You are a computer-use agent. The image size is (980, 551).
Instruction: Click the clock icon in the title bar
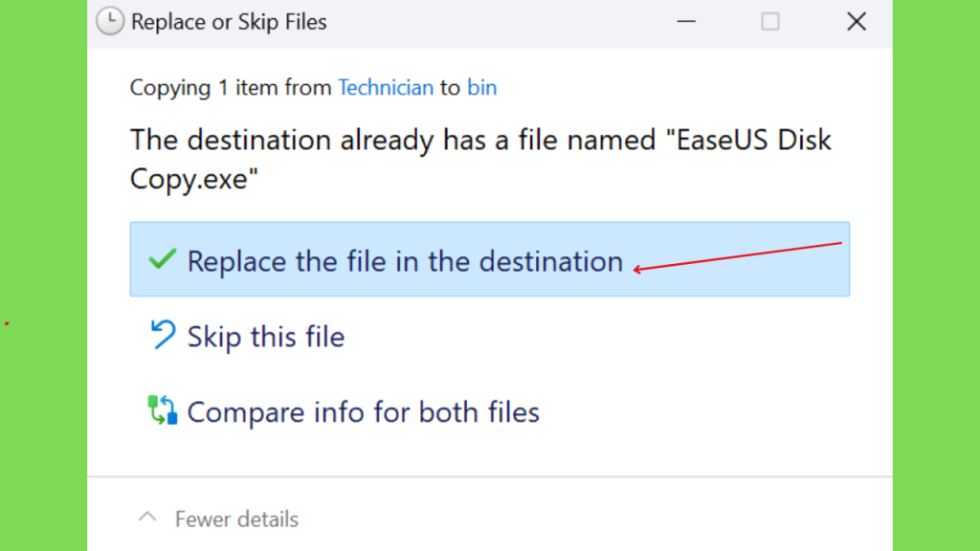[x=110, y=21]
